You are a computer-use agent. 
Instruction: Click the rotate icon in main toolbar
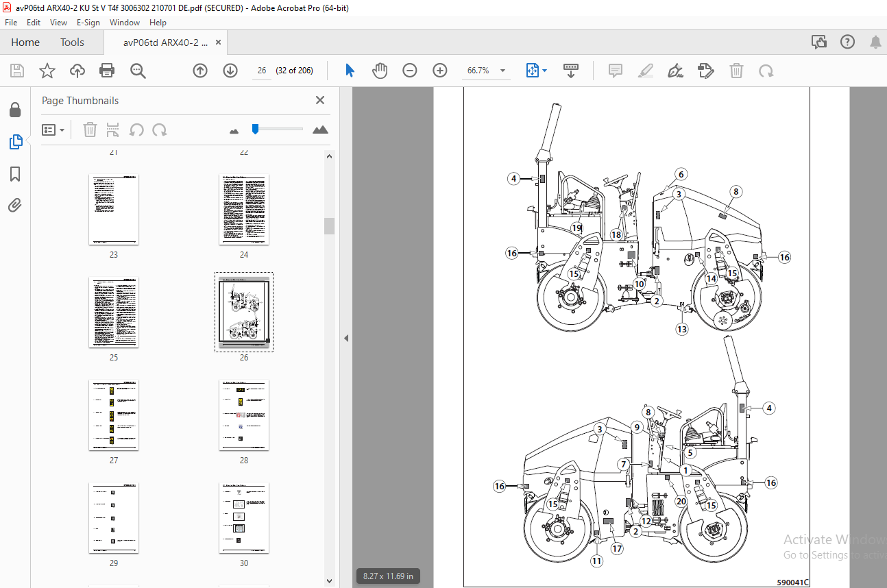tap(766, 71)
